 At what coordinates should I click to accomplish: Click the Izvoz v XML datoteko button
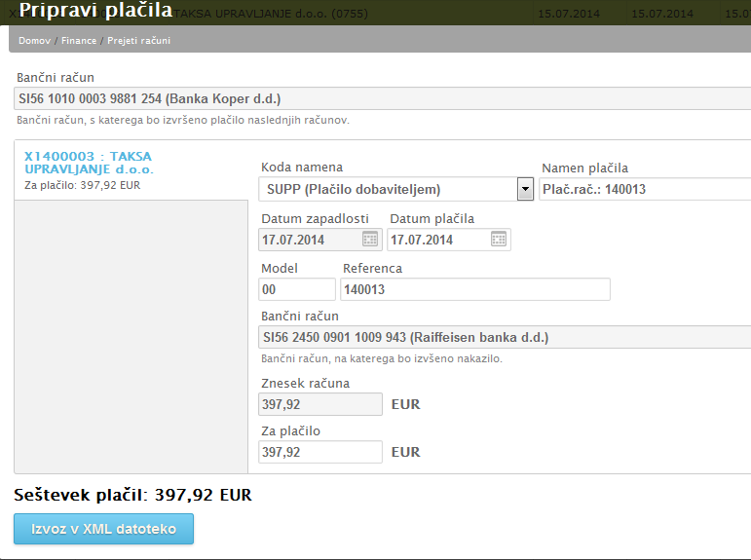tap(103, 529)
